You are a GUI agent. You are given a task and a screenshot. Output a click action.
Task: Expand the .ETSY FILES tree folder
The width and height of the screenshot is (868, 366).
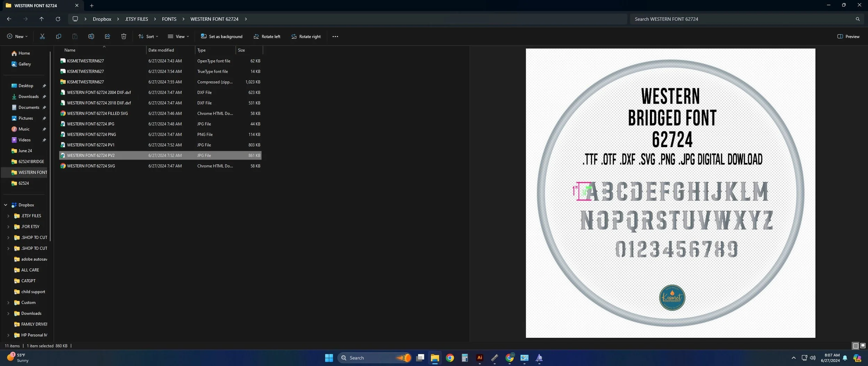click(8, 216)
